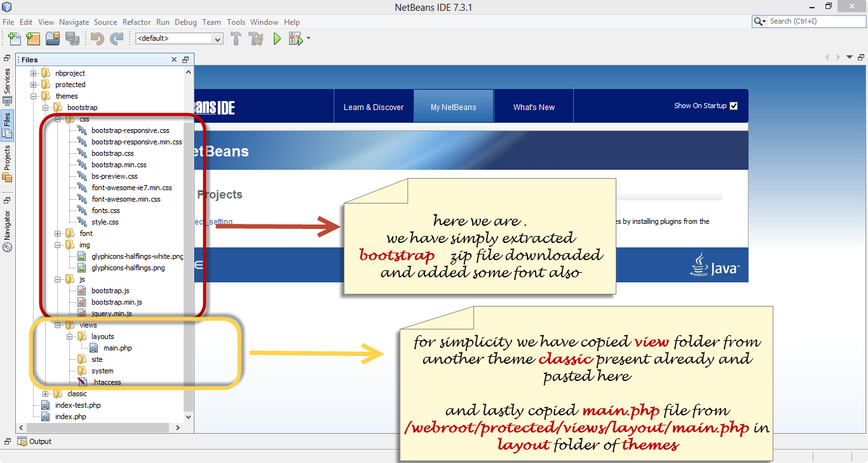Viewport: 868px width, 463px height.
Task: Expand the font folder
Action: coord(58,233)
